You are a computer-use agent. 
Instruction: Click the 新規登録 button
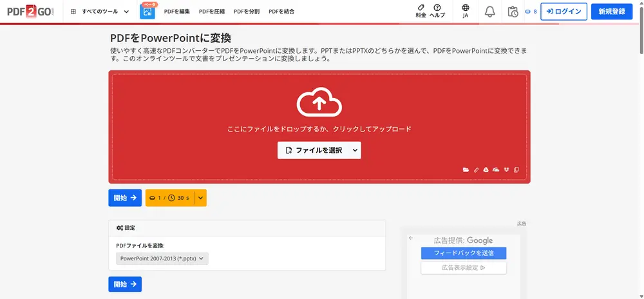[x=612, y=12]
